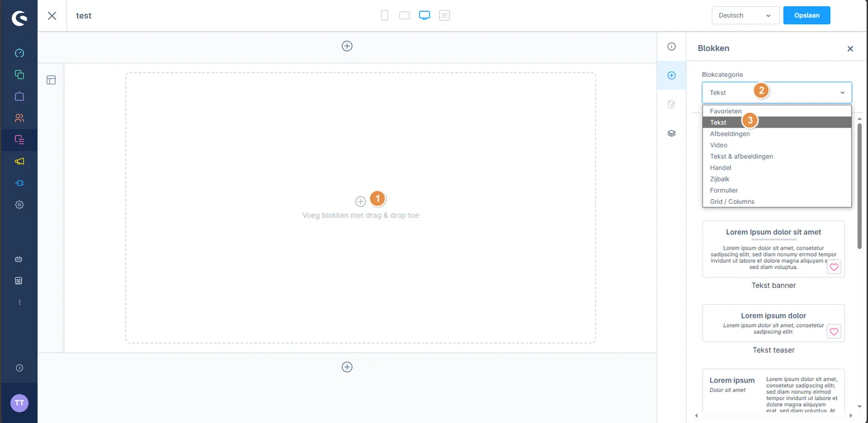
Task: Click the Shopware logo at top left
Action: (19, 18)
